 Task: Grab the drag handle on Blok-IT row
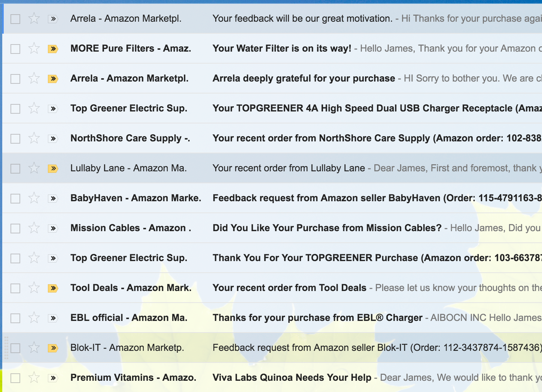[x=6, y=348]
